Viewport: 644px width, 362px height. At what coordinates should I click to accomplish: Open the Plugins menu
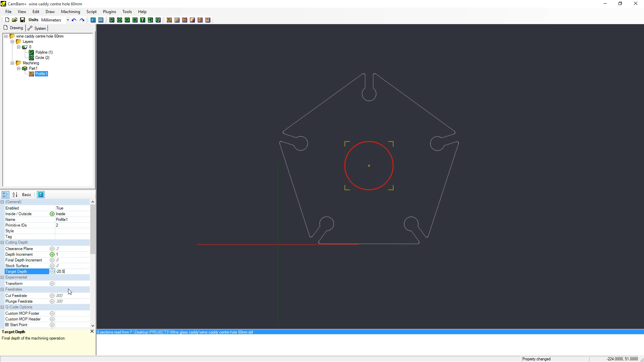tap(109, 11)
